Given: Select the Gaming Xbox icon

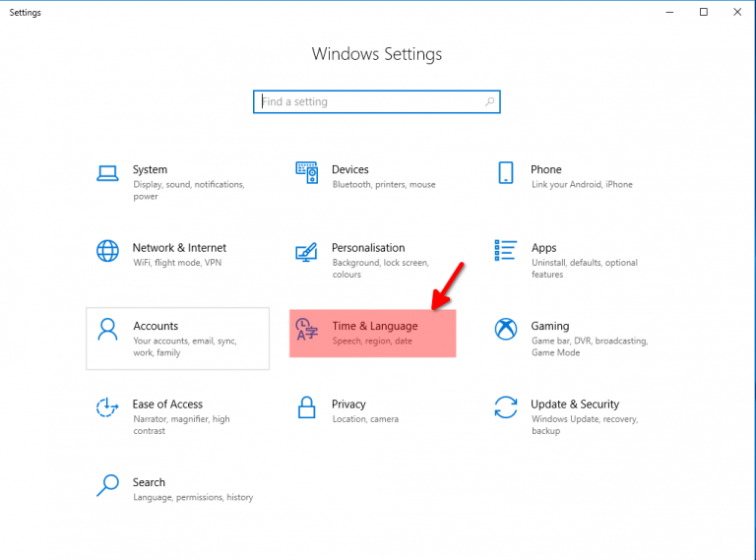Looking at the screenshot, I should (x=506, y=329).
